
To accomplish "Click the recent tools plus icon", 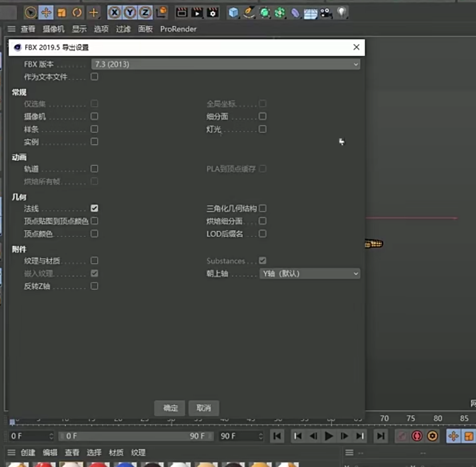I will click(x=94, y=13).
